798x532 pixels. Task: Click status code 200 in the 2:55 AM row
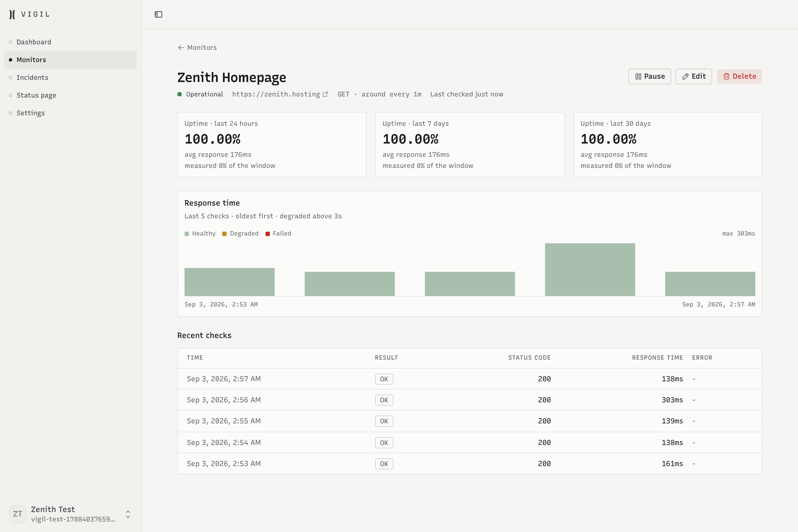(x=544, y=421)
